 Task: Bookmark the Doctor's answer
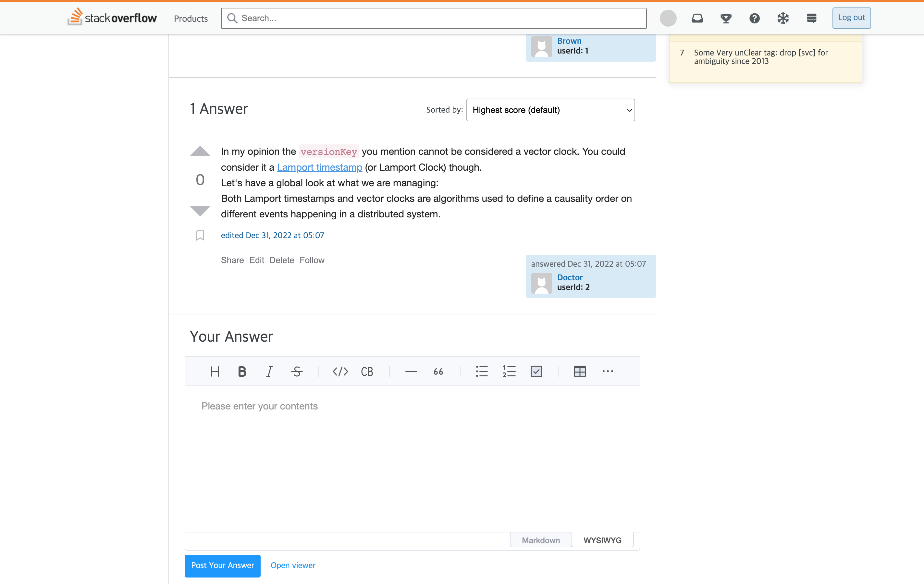pos(200,235)
